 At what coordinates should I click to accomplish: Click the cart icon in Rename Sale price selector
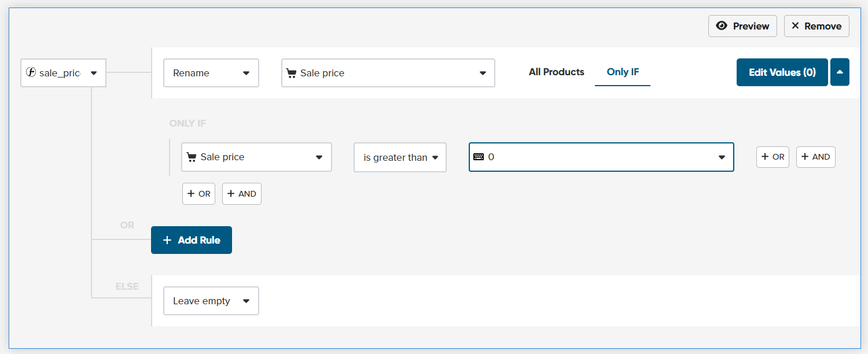click(292, 73)
